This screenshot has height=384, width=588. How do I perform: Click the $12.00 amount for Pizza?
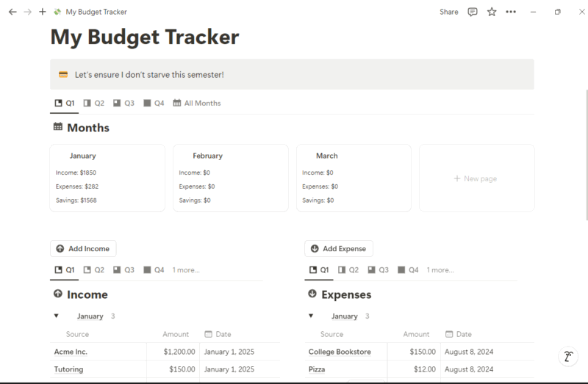click(414, 369)
